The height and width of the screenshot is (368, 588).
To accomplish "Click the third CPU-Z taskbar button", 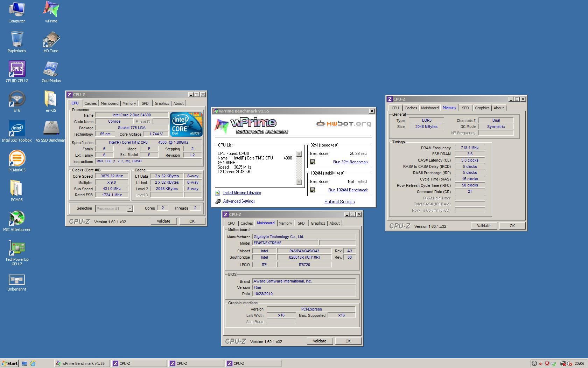I will tap(253, 363).
